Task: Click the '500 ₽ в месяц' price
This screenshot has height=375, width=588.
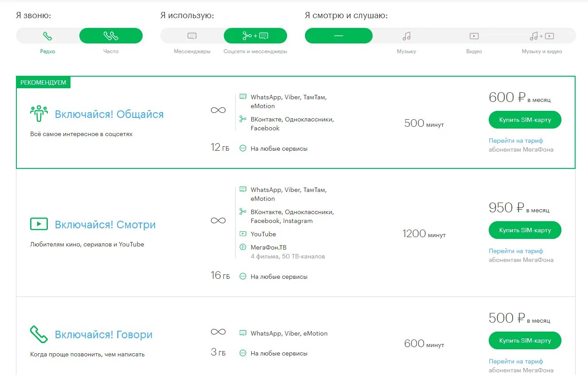Action: coord(519,318)
